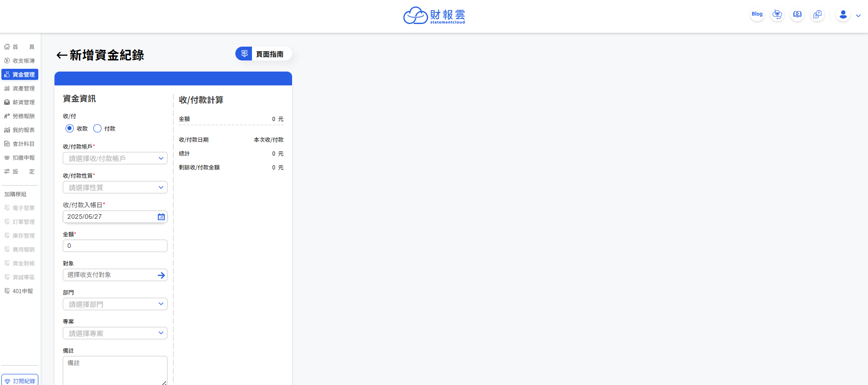Select the 收款 radio button
The height and width of the screenshot is (385, 868).
(x=70, y=128)
